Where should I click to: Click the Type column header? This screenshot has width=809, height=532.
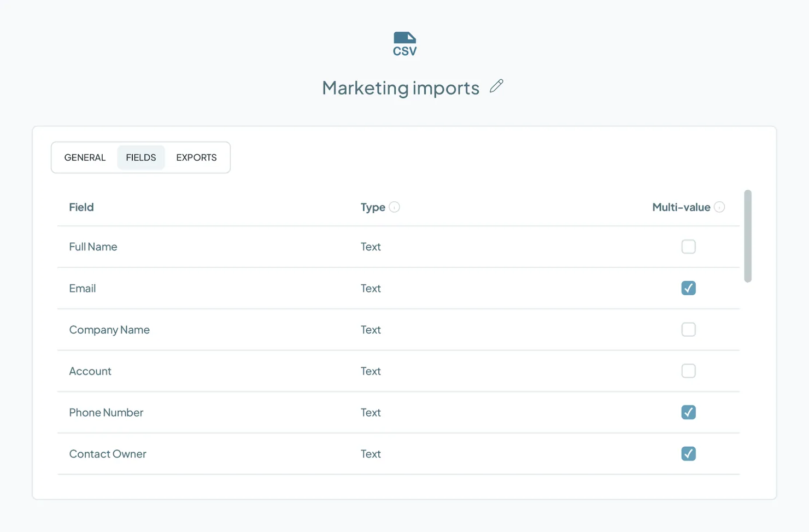click(x=373, y=207)
